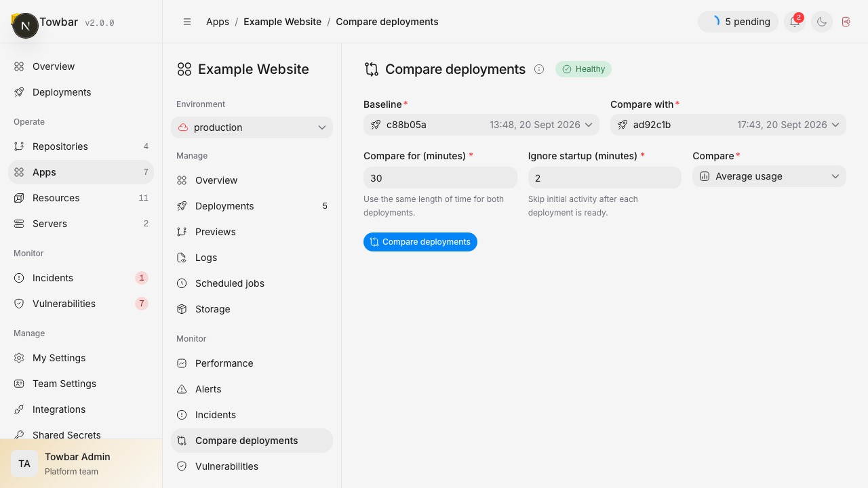Viewport: 868px width, 488px height.
Task: Click shield icon beside app menu Vulnerabilities
Action: 182,466
